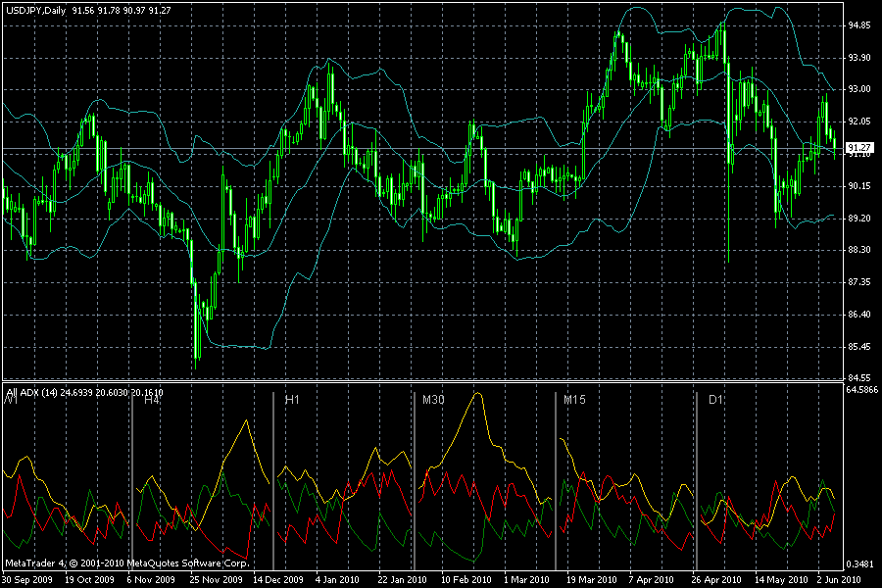The image size is (882, 588).
Task: Click the 64.5866 indicator scale maximum
Action: click(861, 389)
